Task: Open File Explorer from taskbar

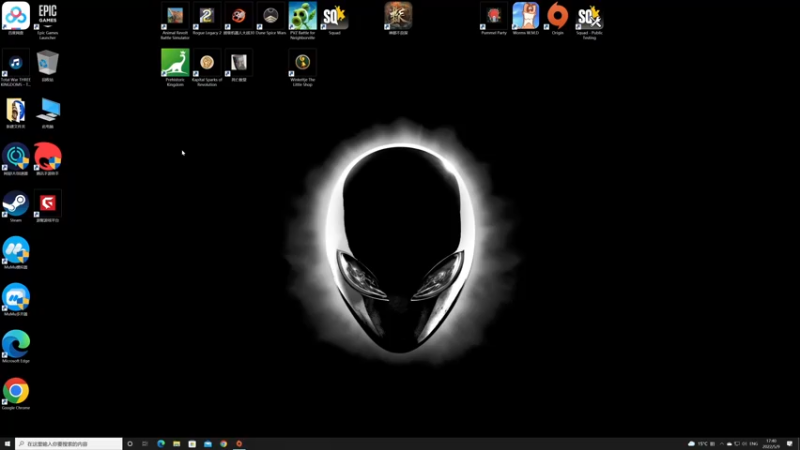Action: tap(177, 444)
